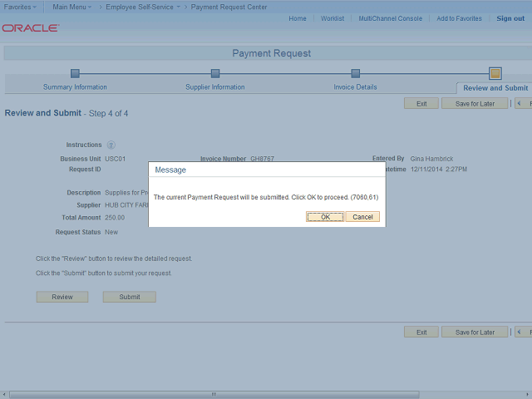532x399 pixels.
Task: Select the Summary Information step square
Action: click(x=75, y=73)
